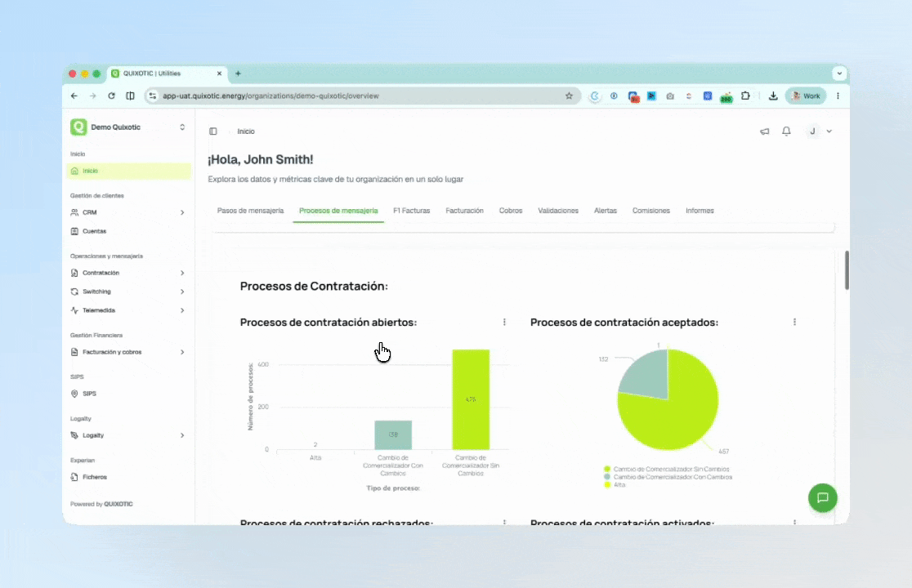Open the Alertas tab
The image size is (912, 588).
point(606,211)
